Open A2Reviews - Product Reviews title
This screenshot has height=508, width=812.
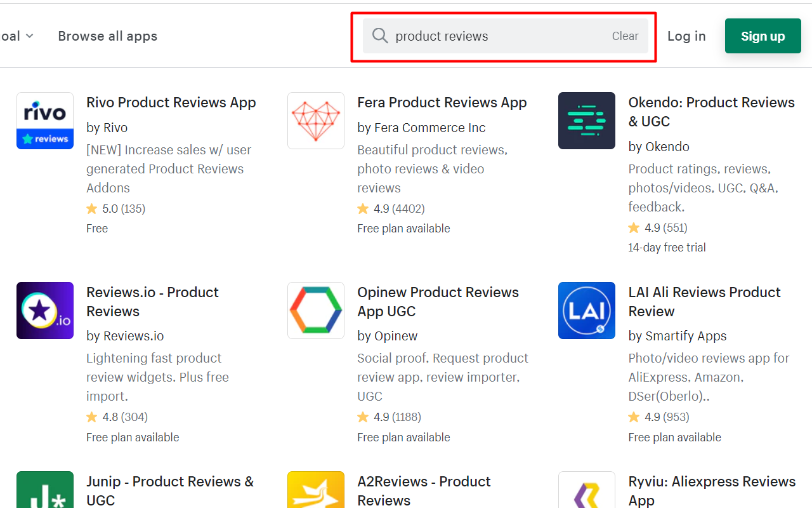coord(424,490)
